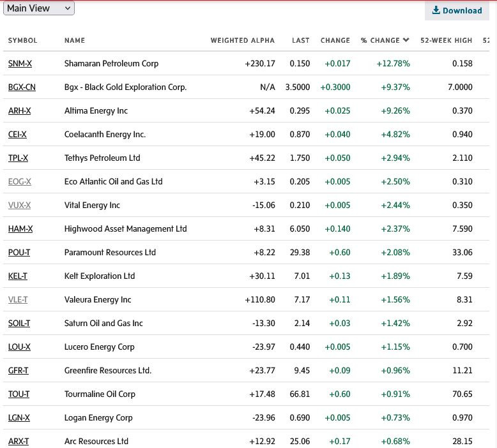The image size is (497, 448).
Task: Open BGX-CN symbol link
Action: pyautogui.click(x=22, y=87)
